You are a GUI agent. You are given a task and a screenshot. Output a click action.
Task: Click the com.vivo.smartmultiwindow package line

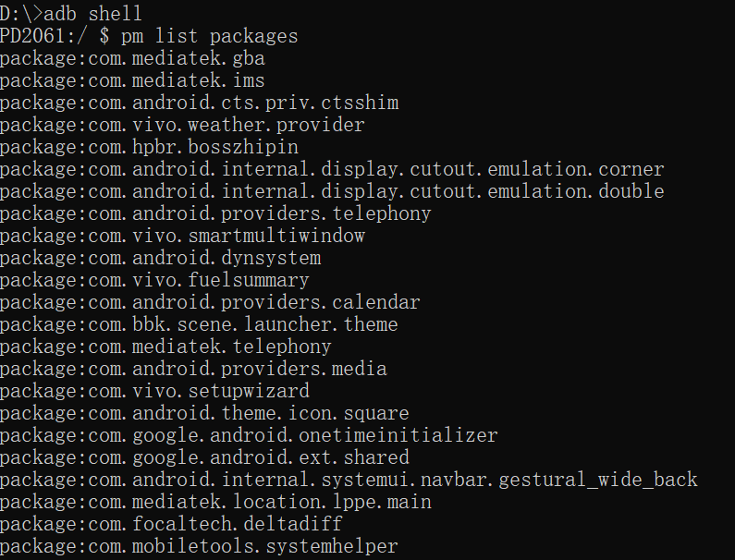coord(182,236)
